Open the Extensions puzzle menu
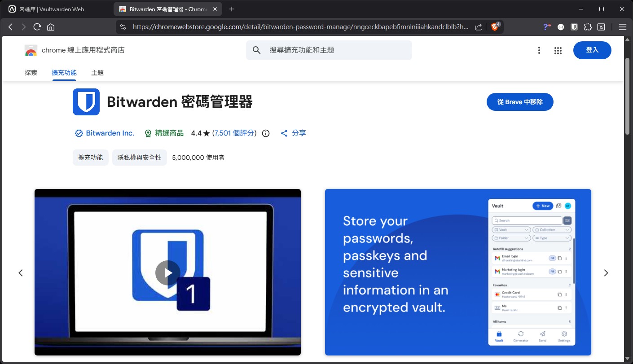This screenshot has height=364, width=633. 588,27
